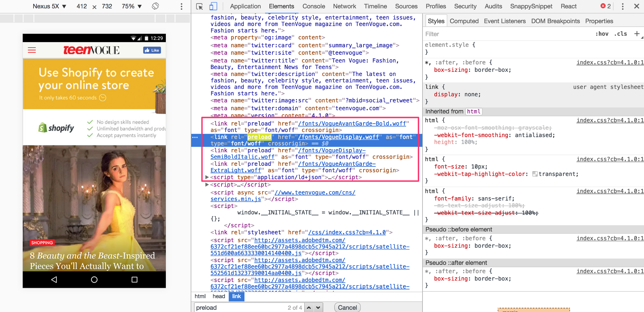
Task: Add a new style rule
Action: [x=637, y=34]
